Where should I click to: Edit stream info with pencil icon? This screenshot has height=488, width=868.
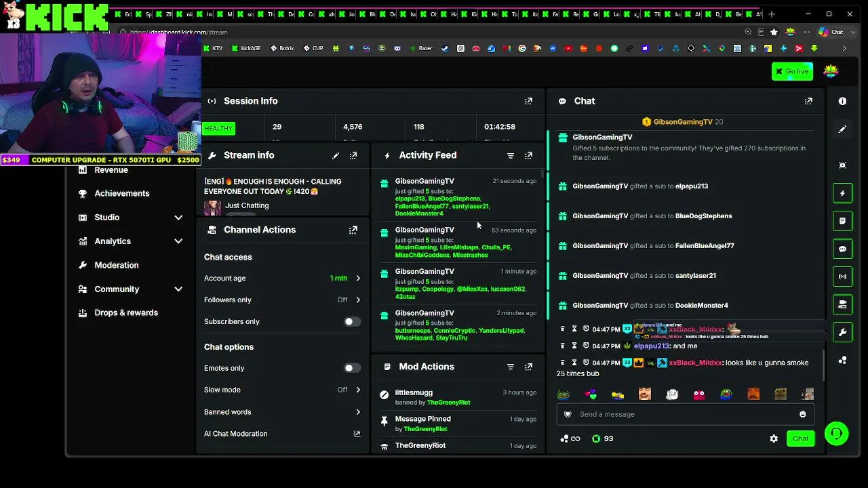pos(336,156)
